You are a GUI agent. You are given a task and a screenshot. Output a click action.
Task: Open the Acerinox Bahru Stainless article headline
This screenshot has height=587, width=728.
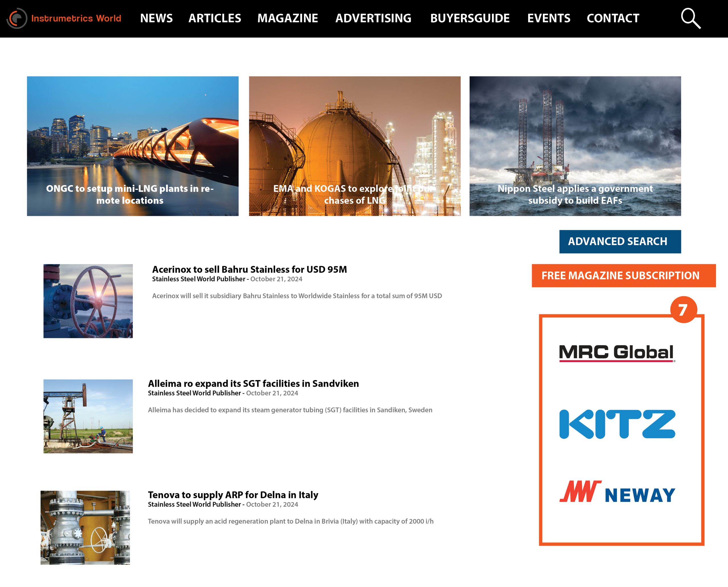[x=249, y=269]
